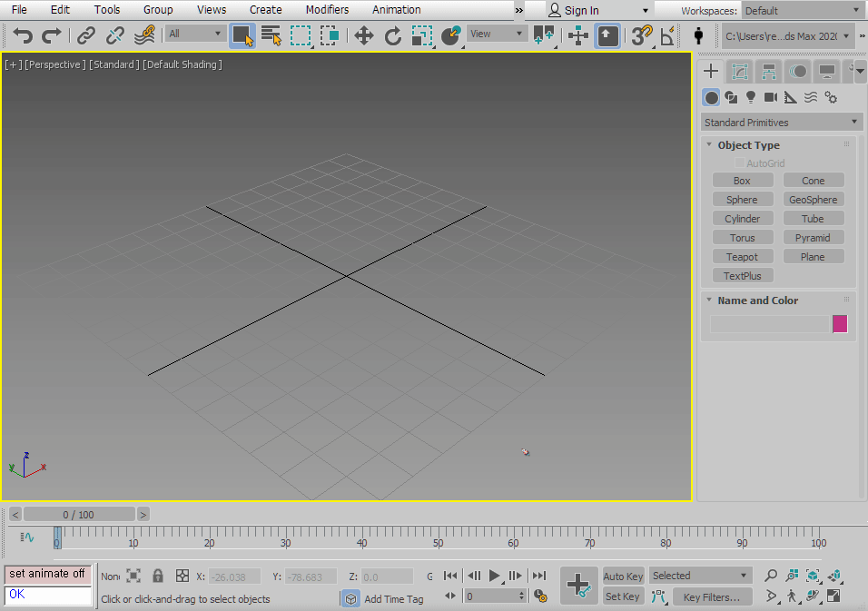Open the View reference coordinate dropdown
Viewport: 868px width, 611px height.
(x=496, y=34)
